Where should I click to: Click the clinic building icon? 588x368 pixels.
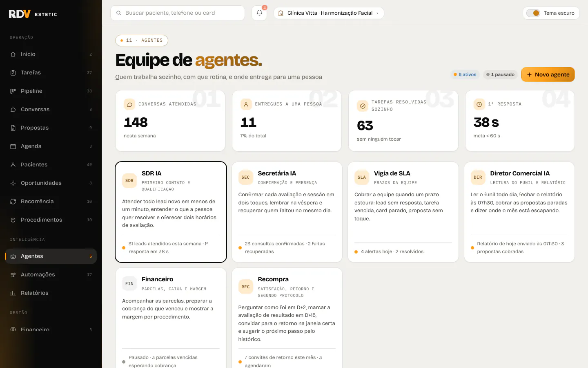click(281, 13)
